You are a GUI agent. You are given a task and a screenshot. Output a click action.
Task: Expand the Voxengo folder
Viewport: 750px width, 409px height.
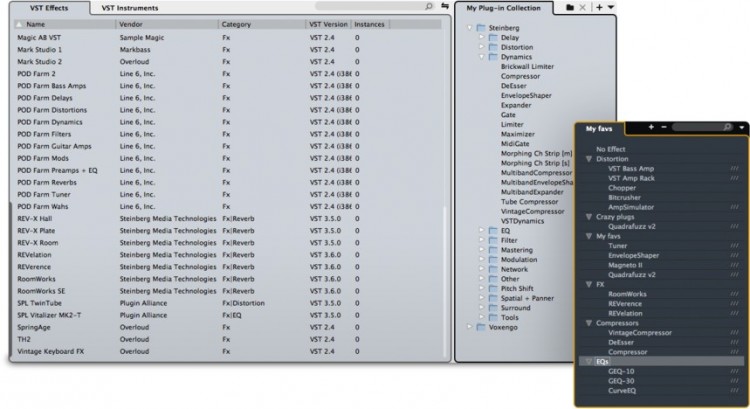click(470, 327)
